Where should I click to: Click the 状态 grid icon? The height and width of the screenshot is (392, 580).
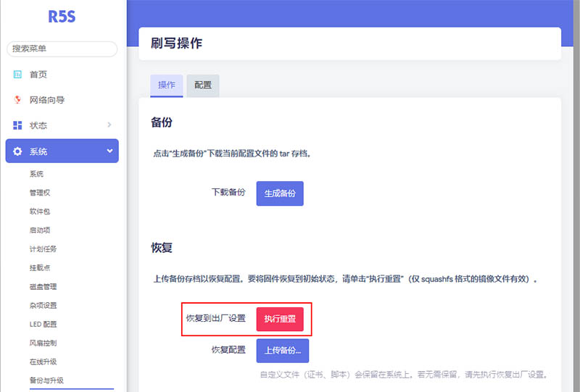(x=17, y=125)
